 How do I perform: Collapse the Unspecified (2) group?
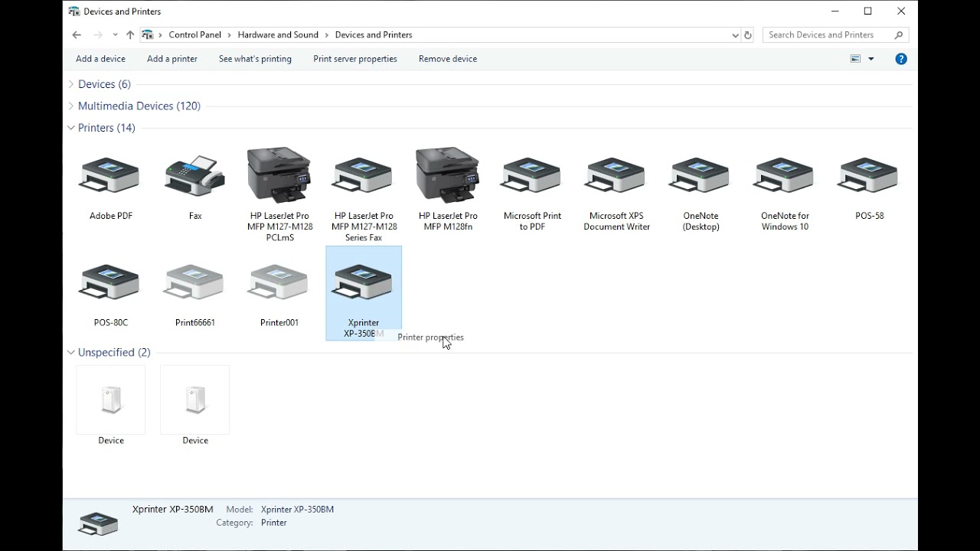click(x=71, y=353)
